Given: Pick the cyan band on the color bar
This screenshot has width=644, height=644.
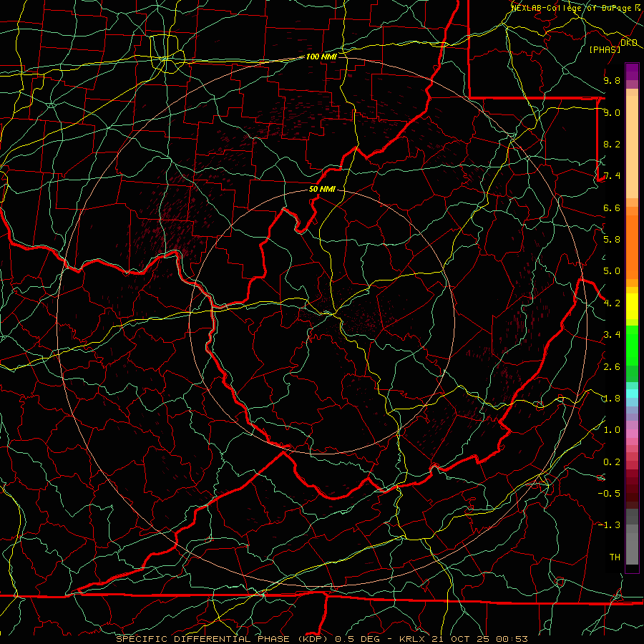Looking at the screenshot, I should pyautogui.click(x=632, y=394).
